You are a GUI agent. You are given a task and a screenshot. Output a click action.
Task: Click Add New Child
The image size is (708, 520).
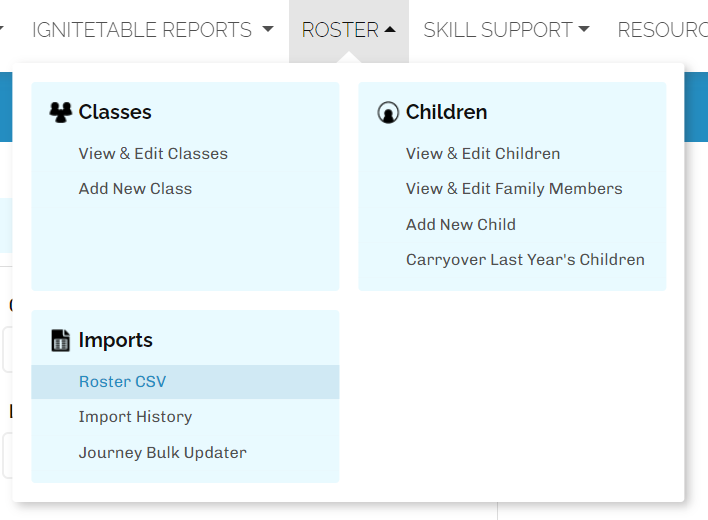(x=461, y=225)
